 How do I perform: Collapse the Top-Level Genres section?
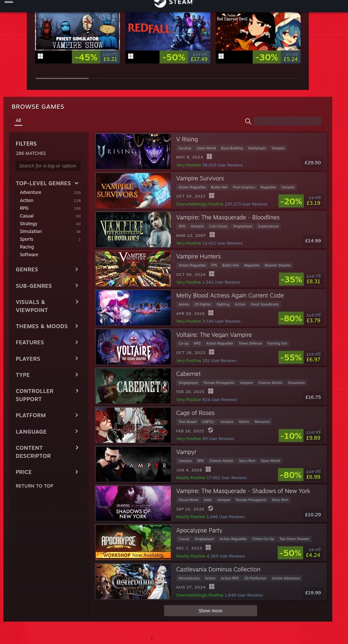click(76, 183)
